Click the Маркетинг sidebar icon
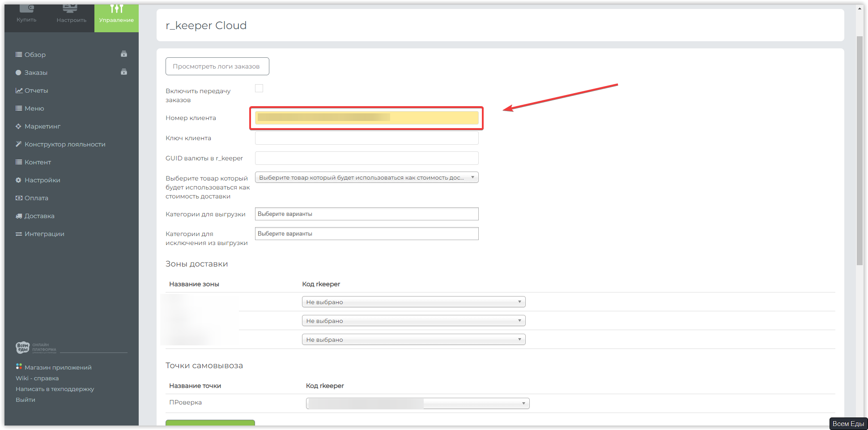The image size is (868, 430). point(18,126)
